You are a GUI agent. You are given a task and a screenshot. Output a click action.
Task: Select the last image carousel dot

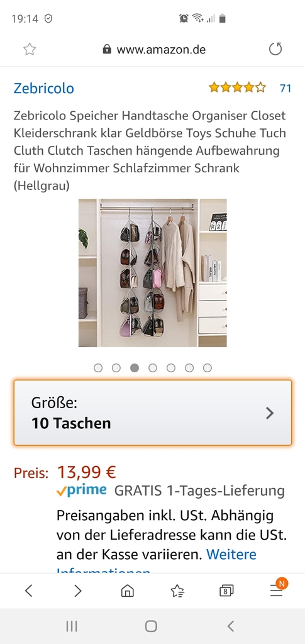208,368
